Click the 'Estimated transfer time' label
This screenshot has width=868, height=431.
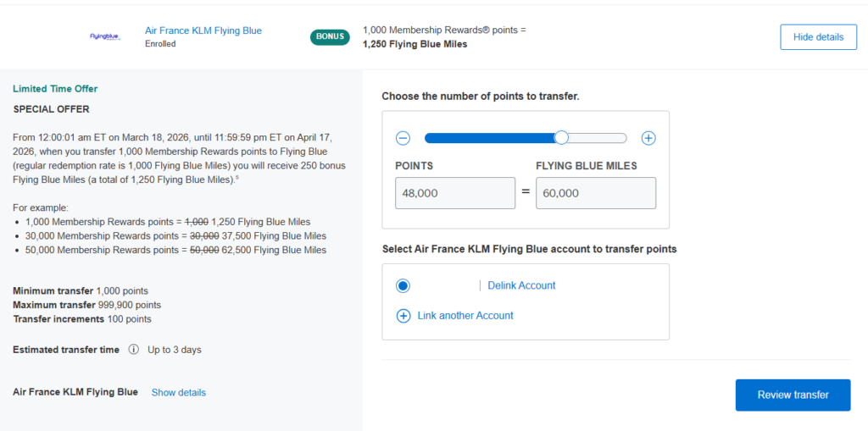coord(66,350)
